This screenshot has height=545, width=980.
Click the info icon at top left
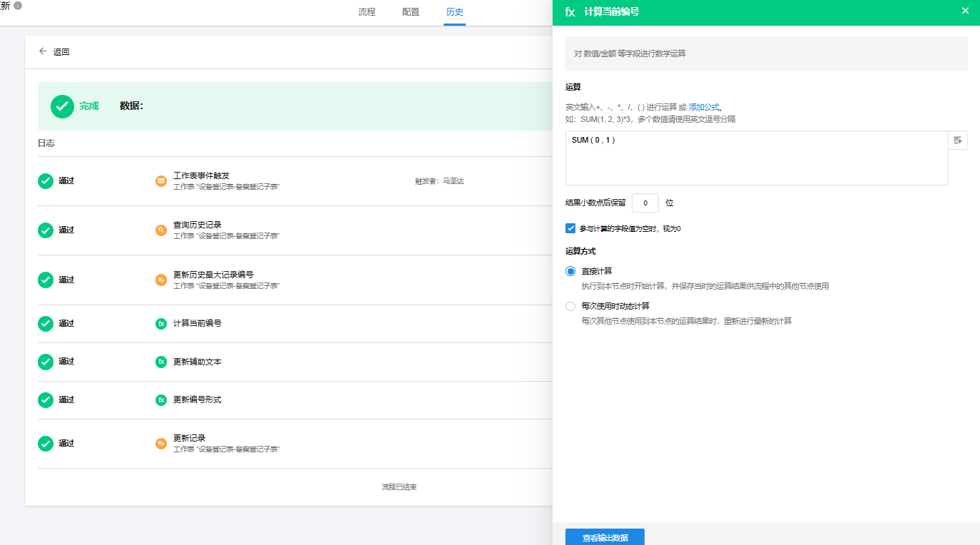click(18, 5)
